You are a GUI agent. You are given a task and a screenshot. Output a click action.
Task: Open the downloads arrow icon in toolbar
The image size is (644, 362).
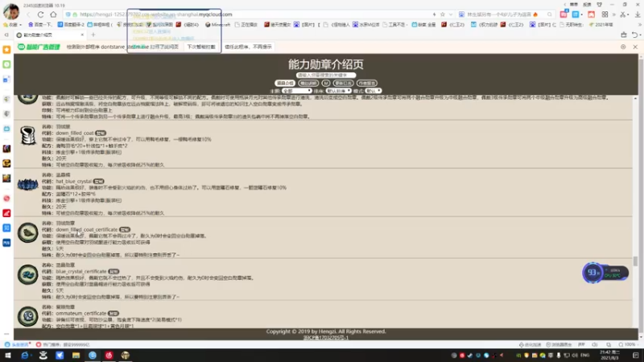coord(638,14)
